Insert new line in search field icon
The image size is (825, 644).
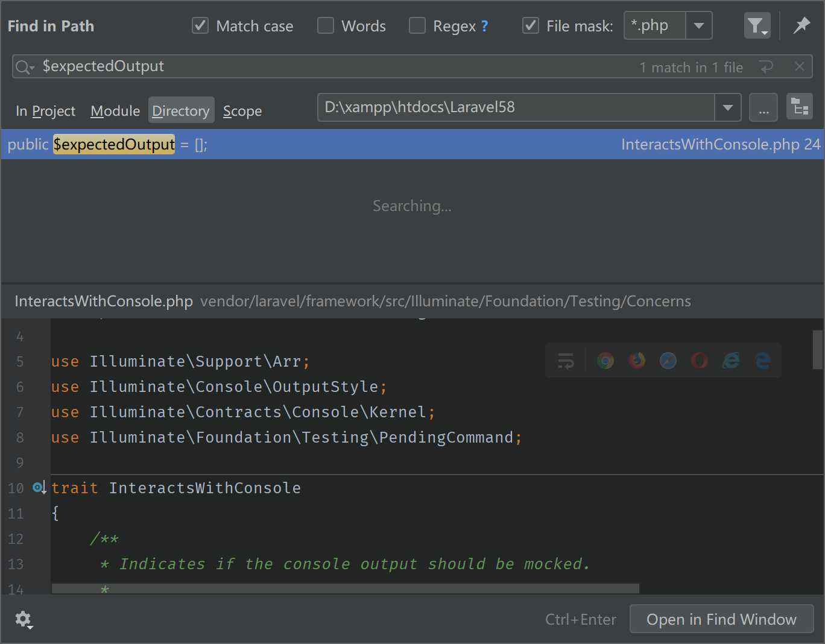767,67
